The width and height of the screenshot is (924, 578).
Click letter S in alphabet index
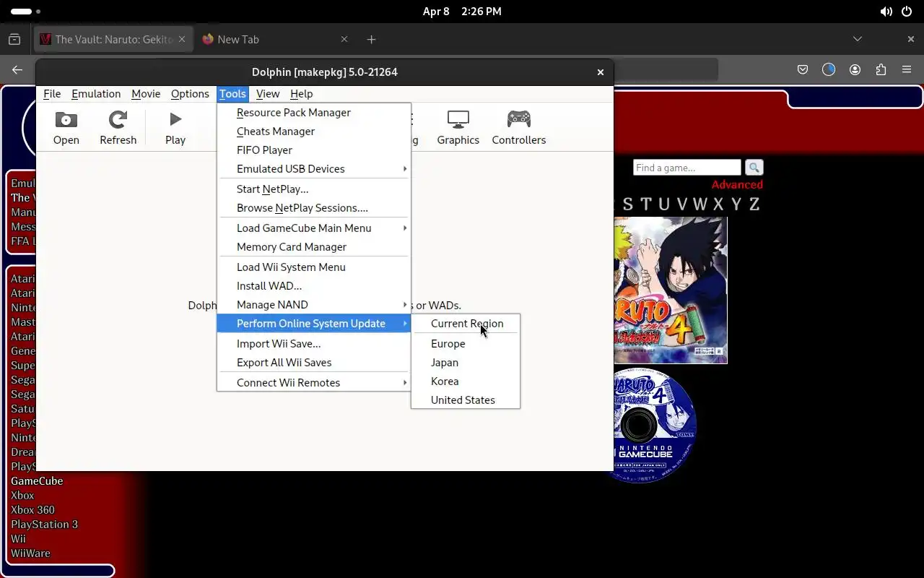[x=627, y=204]
